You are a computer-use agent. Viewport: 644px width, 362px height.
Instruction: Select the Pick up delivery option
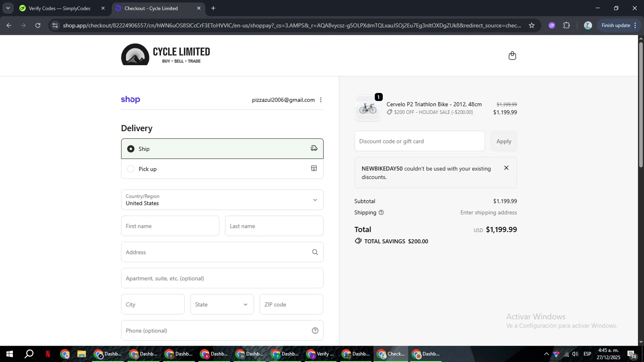pos(222,169)
